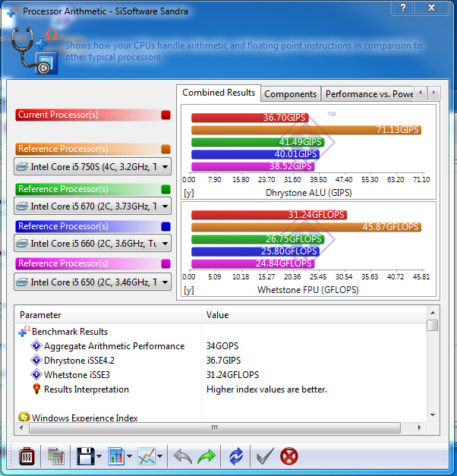Click the title bar app icon
The height and width of the screenshot is (476, 457).
click(x=12, y=11)
